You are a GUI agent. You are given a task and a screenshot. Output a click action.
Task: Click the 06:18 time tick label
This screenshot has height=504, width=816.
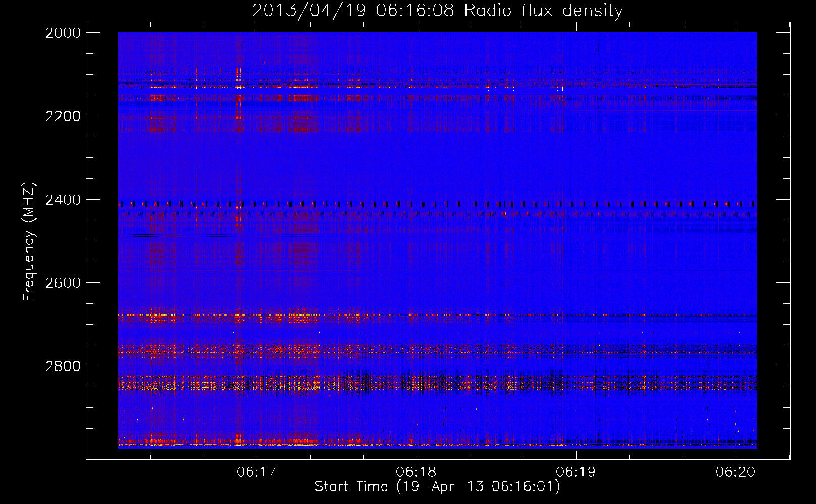(417, 472)
